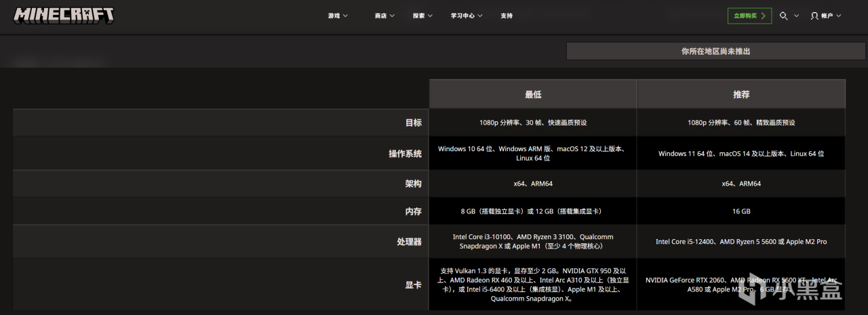Open the 探索 navigation item
868x315 pixels.
418,16
